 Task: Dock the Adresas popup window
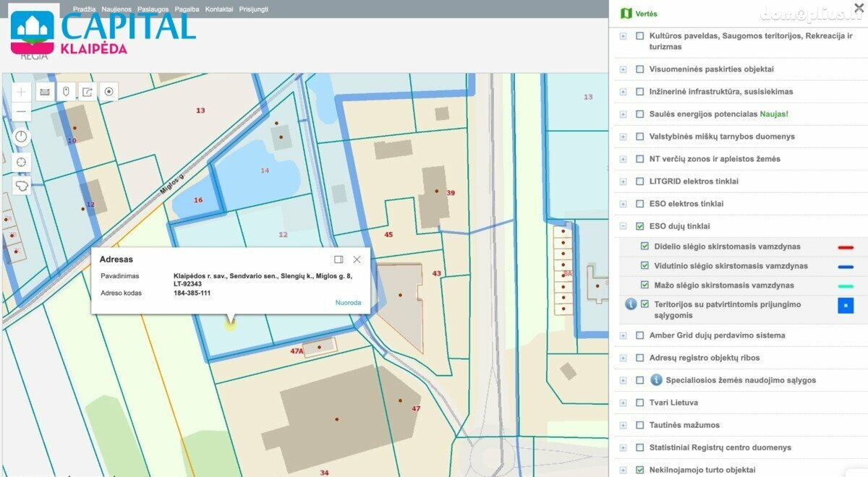339,259
